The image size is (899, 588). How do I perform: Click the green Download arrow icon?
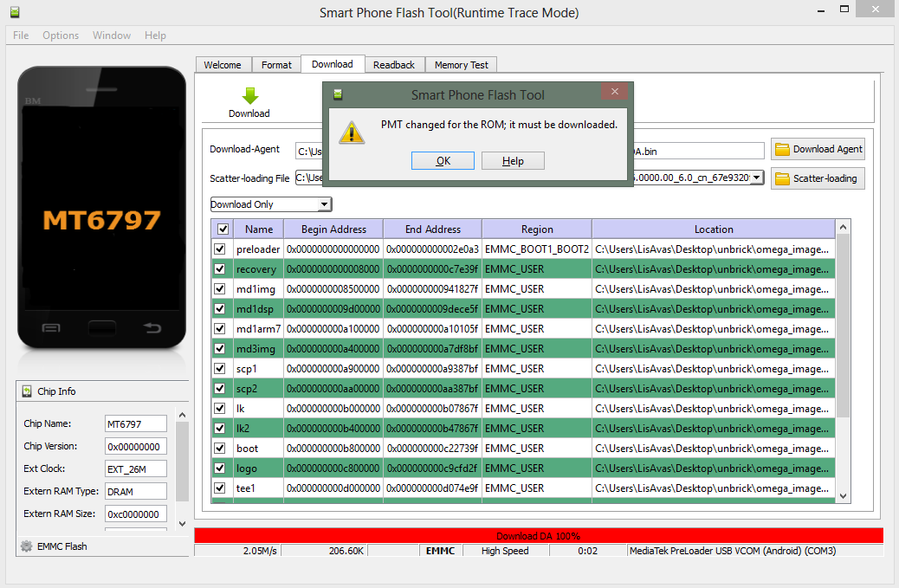pos(249,96)
